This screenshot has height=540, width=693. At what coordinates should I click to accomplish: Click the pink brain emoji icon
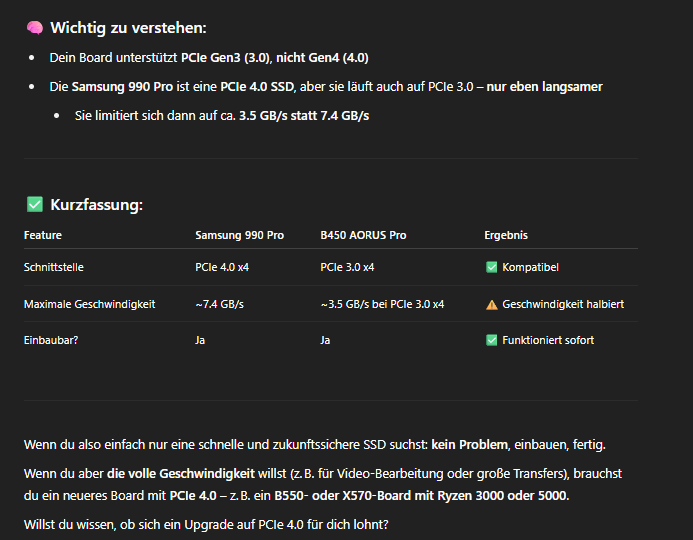point(35,28)
